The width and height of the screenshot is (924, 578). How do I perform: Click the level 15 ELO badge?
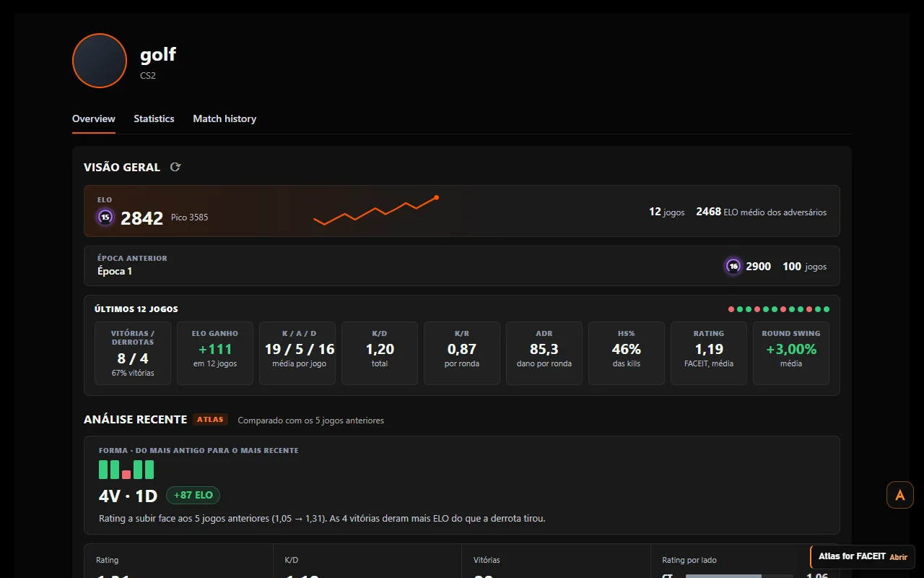pos(105,217)
